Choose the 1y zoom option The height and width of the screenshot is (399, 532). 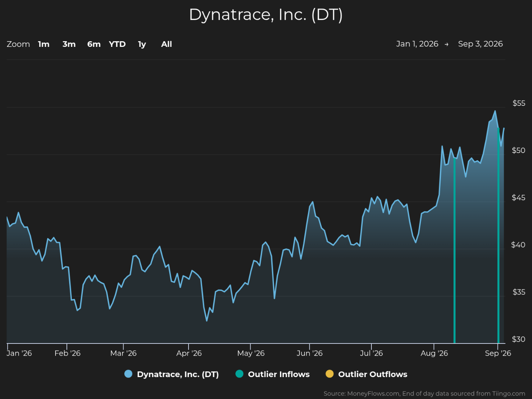[142, 44]
